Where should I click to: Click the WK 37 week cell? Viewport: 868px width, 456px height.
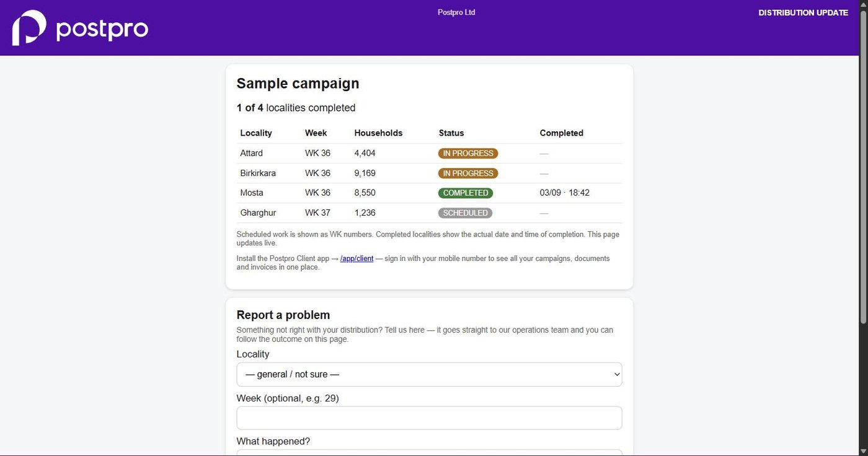tap(317, 213)
